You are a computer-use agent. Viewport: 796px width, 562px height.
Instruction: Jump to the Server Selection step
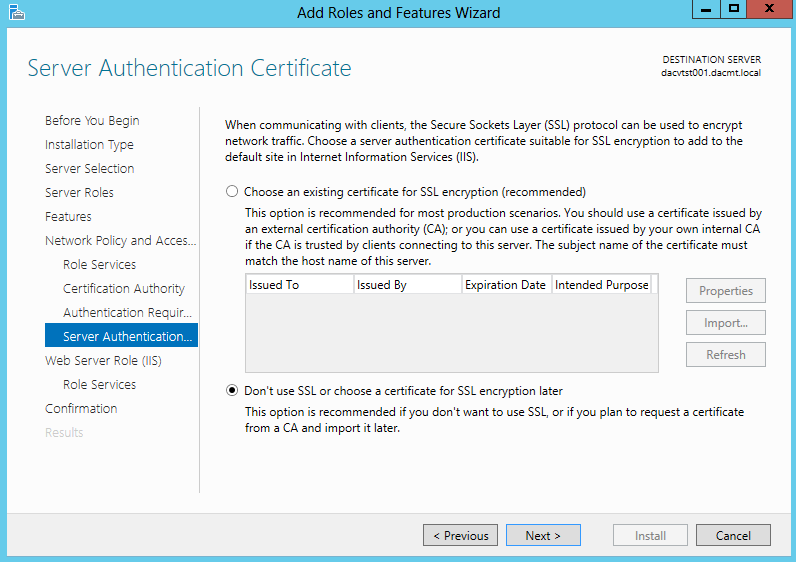click(x=90, y=169)
